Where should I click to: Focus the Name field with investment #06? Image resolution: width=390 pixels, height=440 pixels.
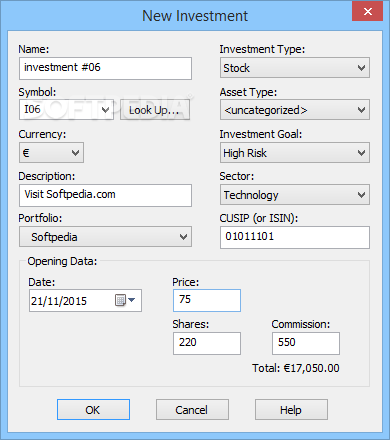click(x=105, y=68)
